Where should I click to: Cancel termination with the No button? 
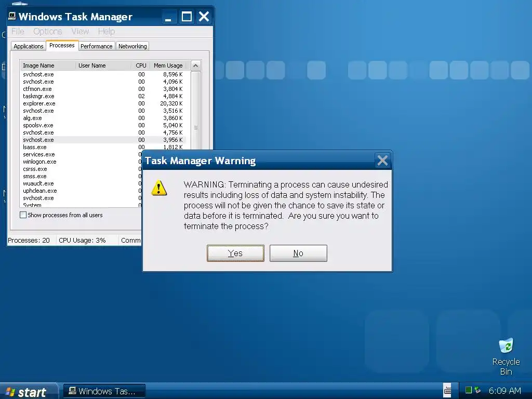(x=298, y=253)
